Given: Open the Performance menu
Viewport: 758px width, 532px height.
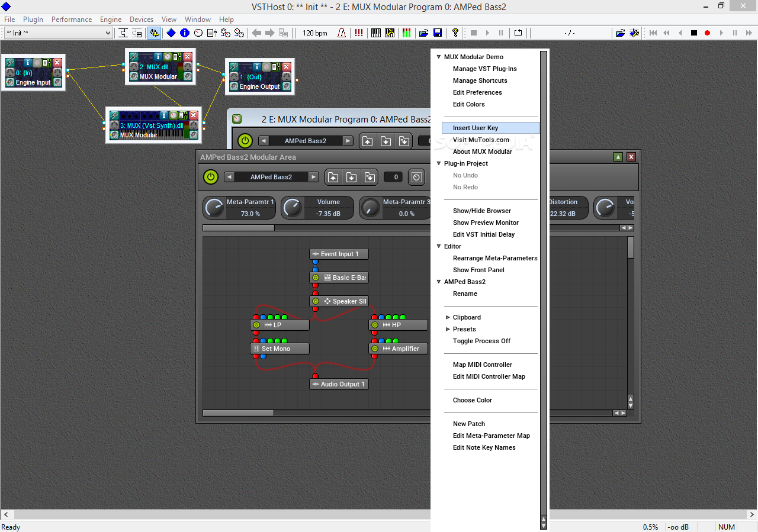Looking at the screenshot, I should tap(72, 20).
